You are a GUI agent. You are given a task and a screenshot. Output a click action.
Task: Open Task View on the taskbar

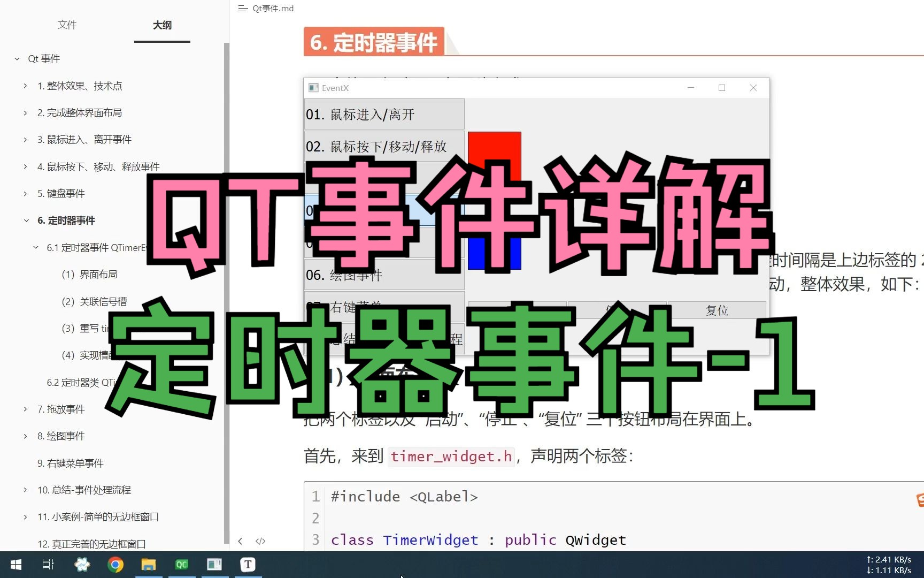48,565
